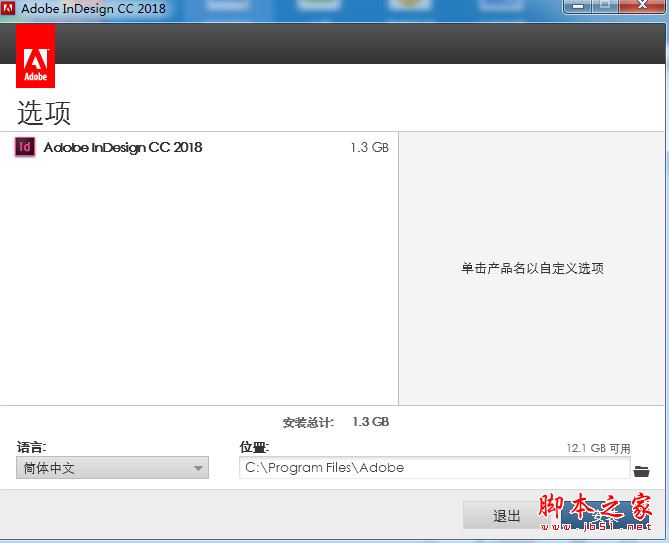Minimize the InDesign installer window

click(x=578, y=6)
